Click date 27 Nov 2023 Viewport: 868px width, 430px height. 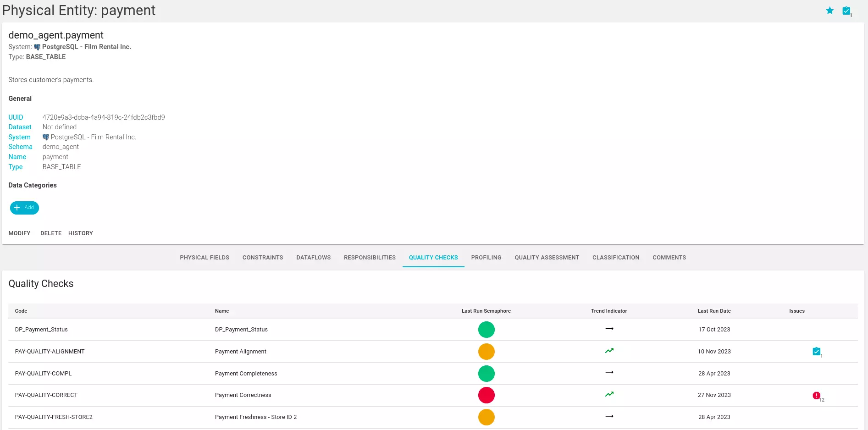714,395
